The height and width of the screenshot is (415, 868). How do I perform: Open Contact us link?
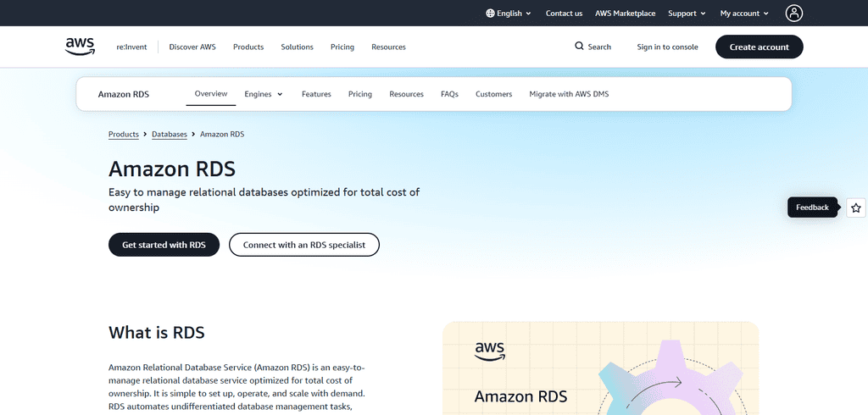click(x=564, y=14)
